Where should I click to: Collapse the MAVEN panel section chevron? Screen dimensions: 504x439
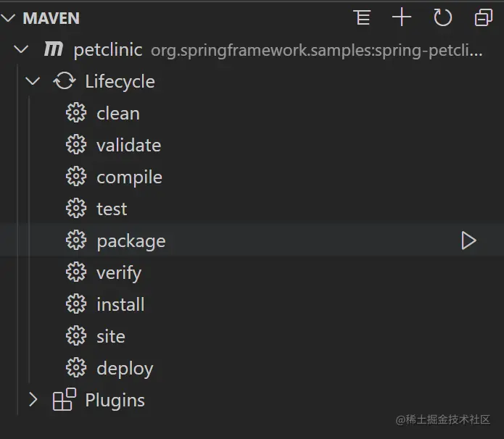click(x=8, y=18)
